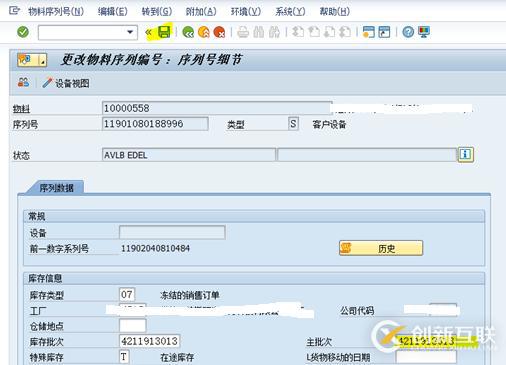Viewport: 506px width, 365px height.
Task: Select the 序列数据 tab
Action: coord(56,188)
